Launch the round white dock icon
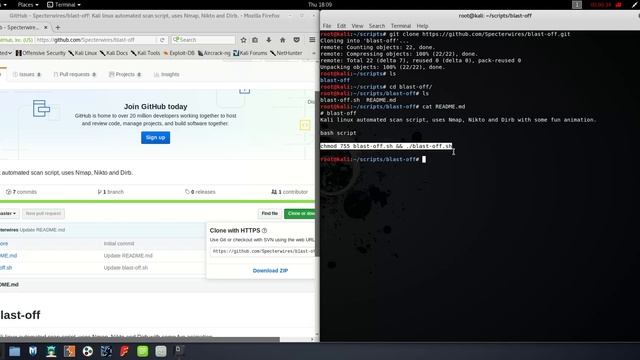 tap(88, 351)
